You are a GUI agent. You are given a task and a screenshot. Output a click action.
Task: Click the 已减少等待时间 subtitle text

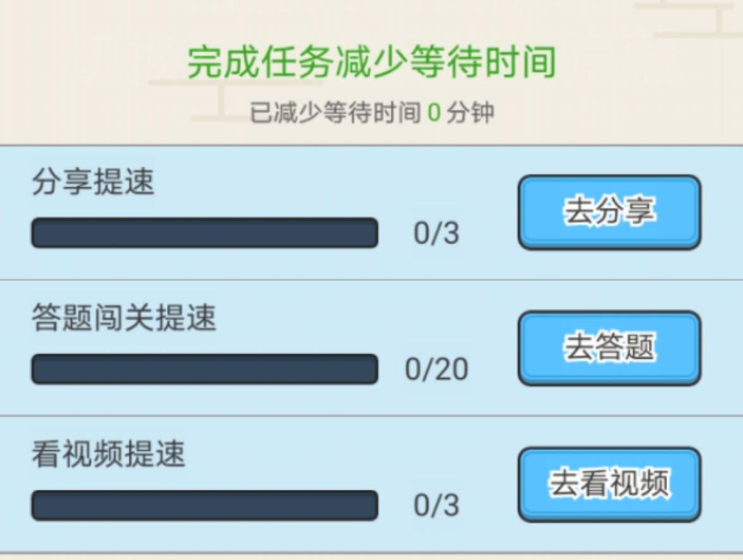(x=335, y=114)
